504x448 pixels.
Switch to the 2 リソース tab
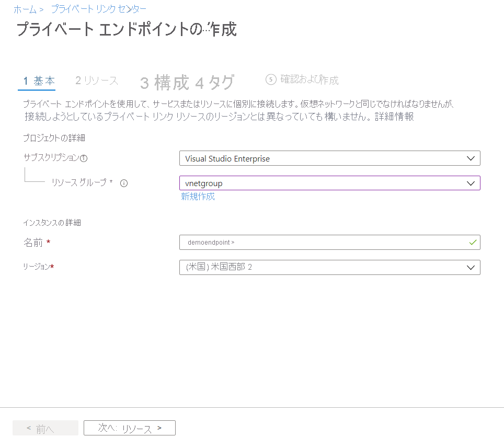coord(97,81)
